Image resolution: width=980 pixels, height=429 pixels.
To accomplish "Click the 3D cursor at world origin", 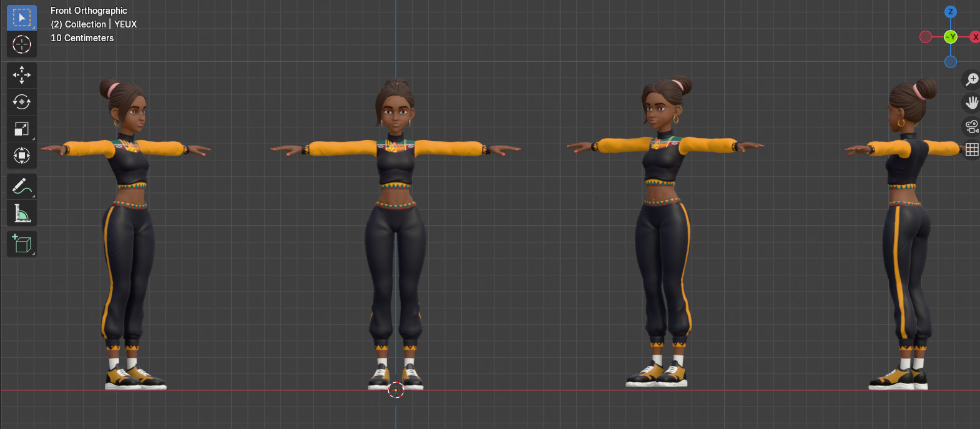I will pos(396,390).
